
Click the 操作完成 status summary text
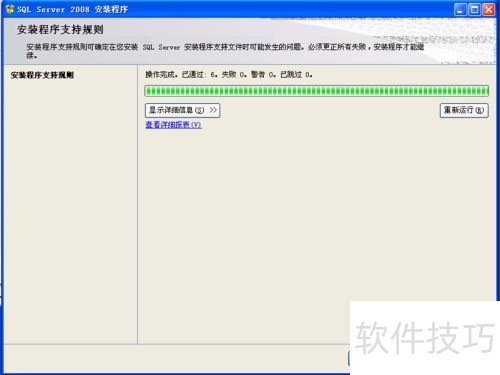(229, 75)
